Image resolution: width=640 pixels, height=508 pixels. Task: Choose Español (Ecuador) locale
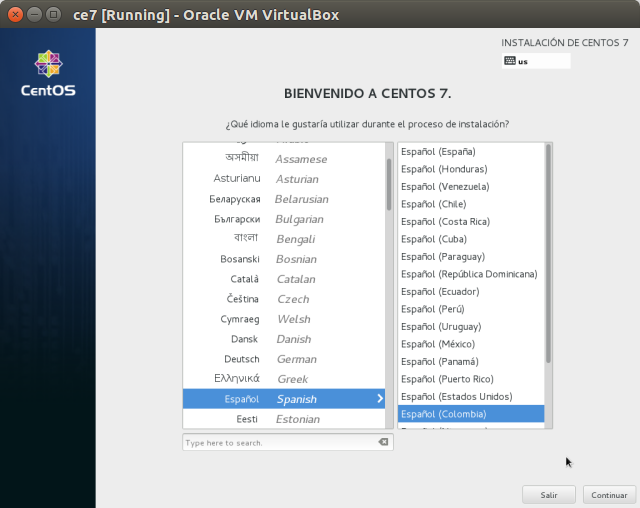tap(471, 292)
